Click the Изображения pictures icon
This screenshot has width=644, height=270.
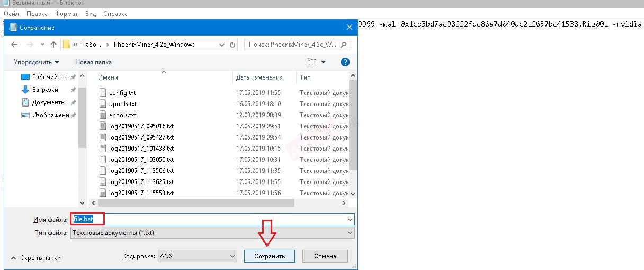point(25,115)
